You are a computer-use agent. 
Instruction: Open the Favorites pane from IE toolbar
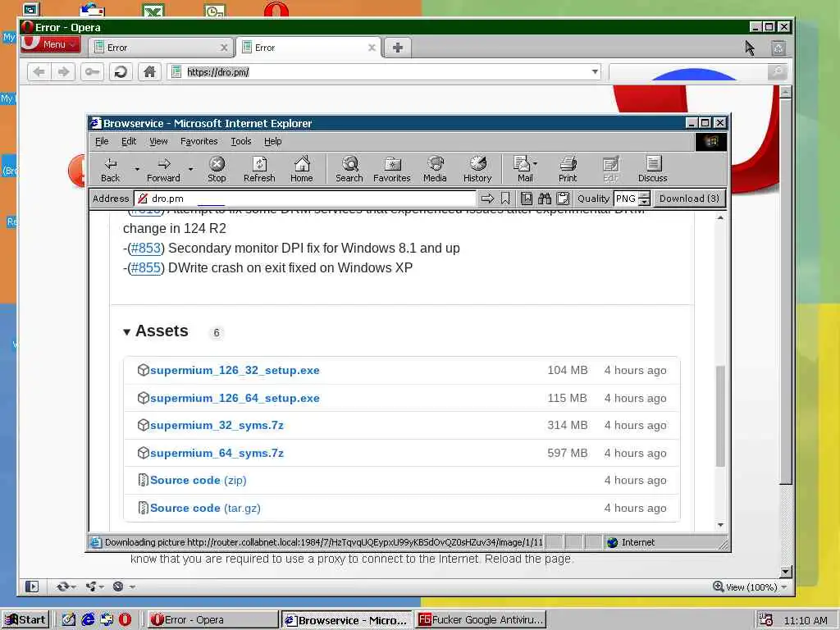click(391, 169)
